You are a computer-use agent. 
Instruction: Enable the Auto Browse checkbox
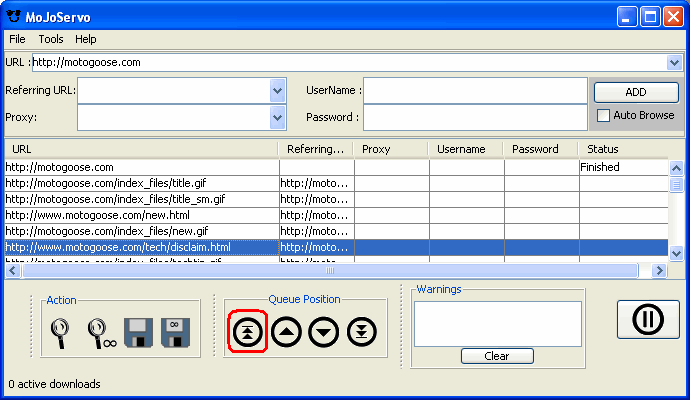pos(603,115)
